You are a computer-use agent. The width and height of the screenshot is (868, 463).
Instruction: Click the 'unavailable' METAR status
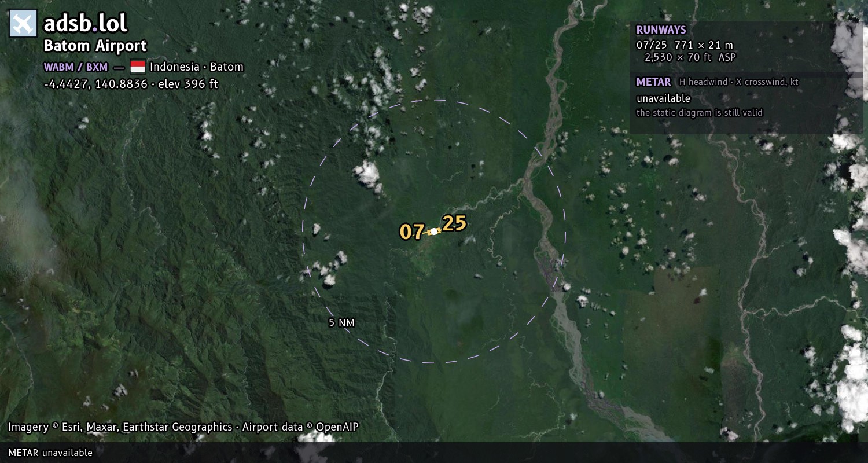663,98
